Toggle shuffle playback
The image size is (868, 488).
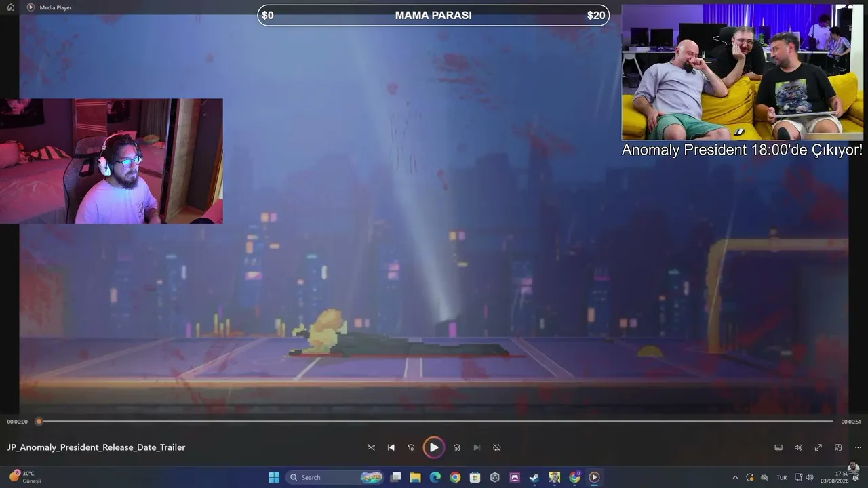coord(371,447)
